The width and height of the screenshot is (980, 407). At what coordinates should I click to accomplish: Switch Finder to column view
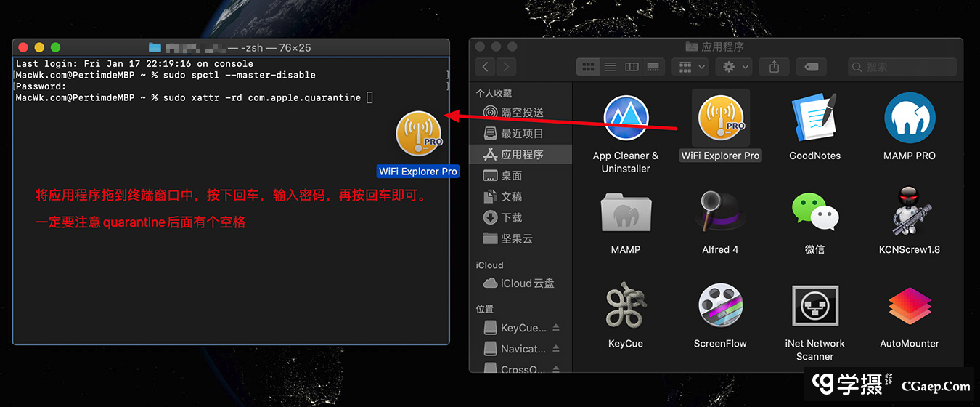click(x=632, y=67)
